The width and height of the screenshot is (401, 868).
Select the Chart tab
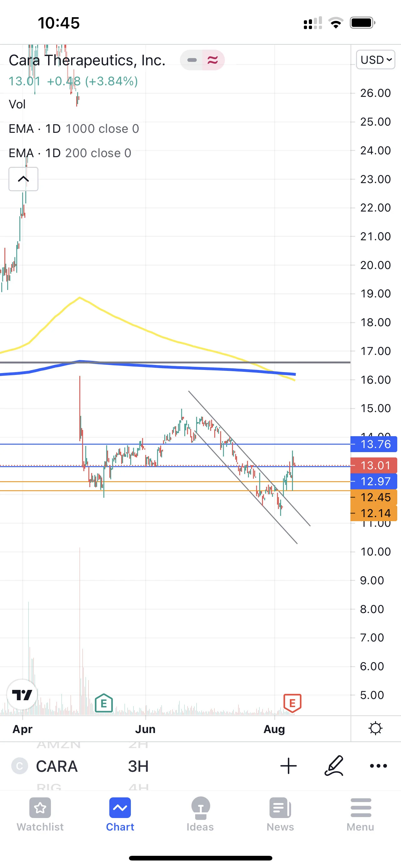coord(120,815)
